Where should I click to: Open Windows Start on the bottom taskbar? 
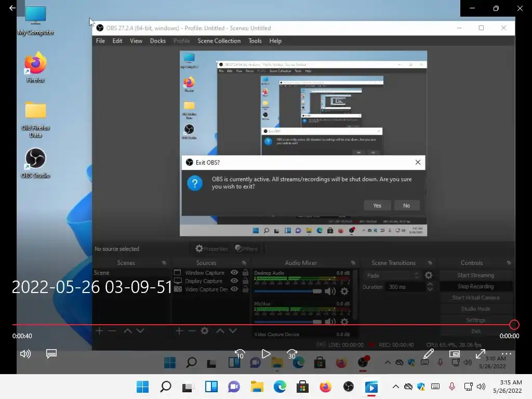tap(142, 387)
